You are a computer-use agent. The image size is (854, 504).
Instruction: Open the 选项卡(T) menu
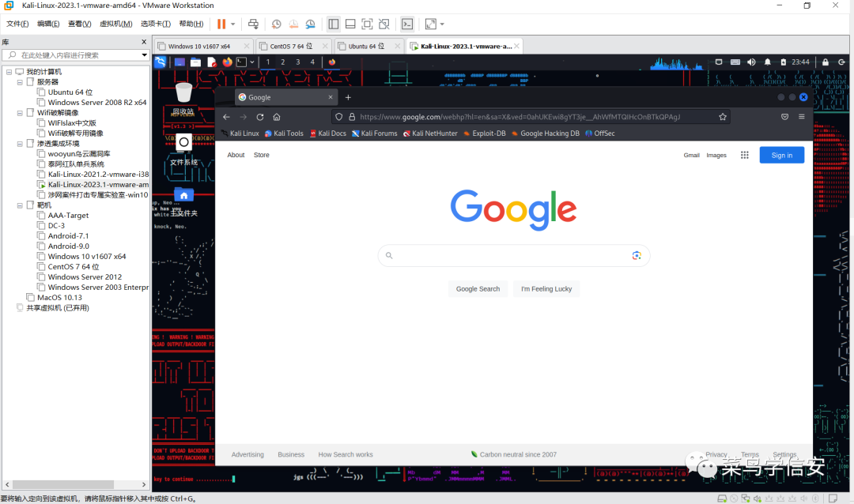coord(155,24)
